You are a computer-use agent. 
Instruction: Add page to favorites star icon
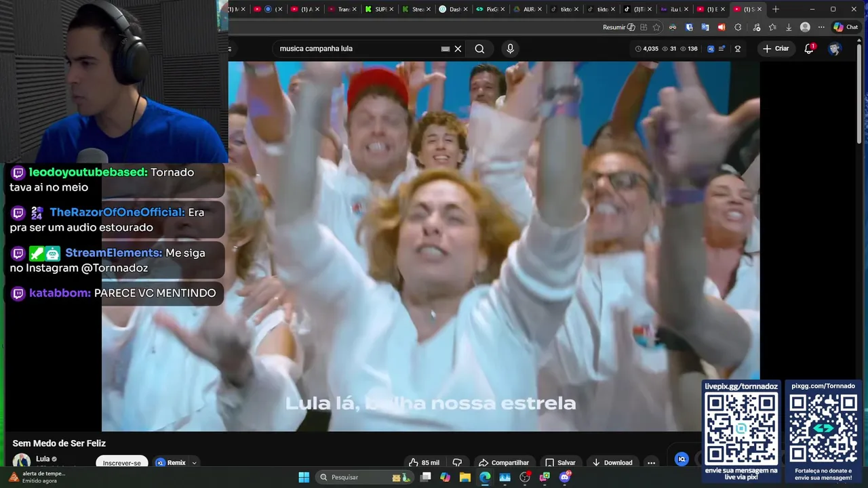pos(656,27)
